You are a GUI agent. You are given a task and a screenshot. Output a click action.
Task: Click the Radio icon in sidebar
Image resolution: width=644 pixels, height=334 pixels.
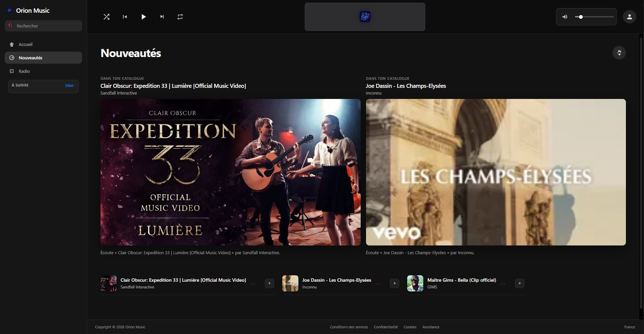pos(12,71)
